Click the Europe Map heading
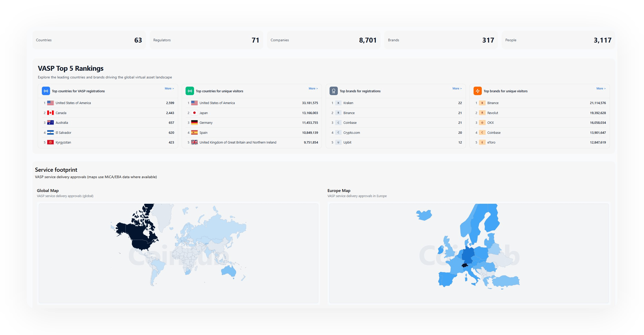Viewport: 644px width, 335px height. click(x=339, y=190)
